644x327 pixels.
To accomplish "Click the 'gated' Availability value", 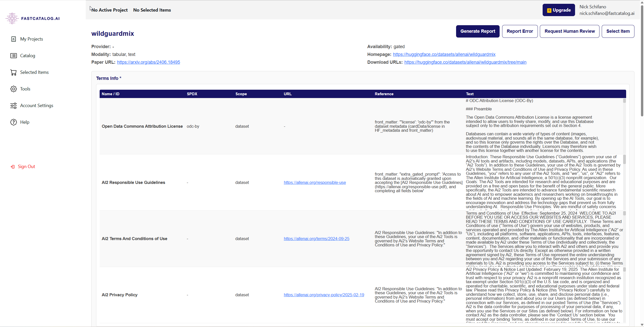I will [399, 47].
